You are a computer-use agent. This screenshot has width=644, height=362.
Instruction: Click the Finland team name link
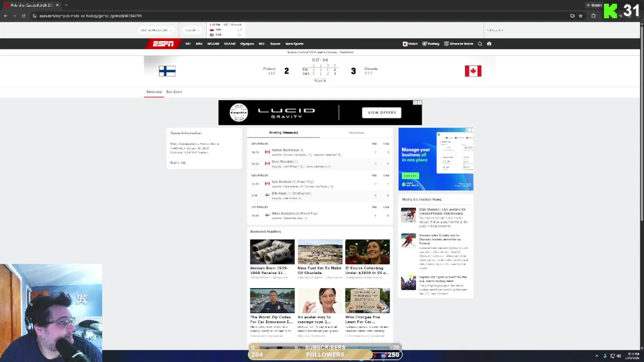click(269, 69)
